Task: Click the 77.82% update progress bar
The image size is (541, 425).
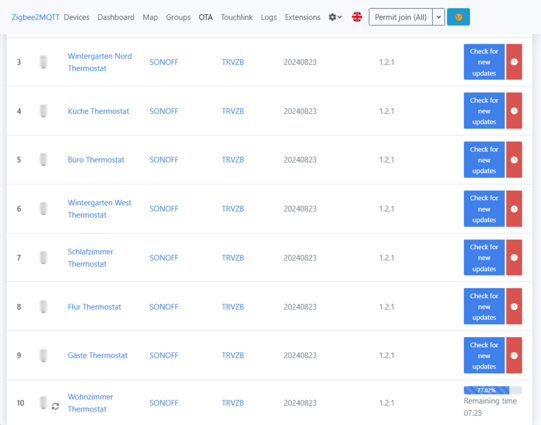Action: [493, 390]
